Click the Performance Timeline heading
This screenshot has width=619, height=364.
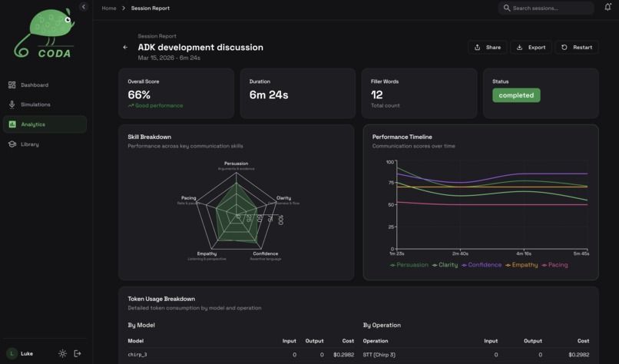pos(402,137)
